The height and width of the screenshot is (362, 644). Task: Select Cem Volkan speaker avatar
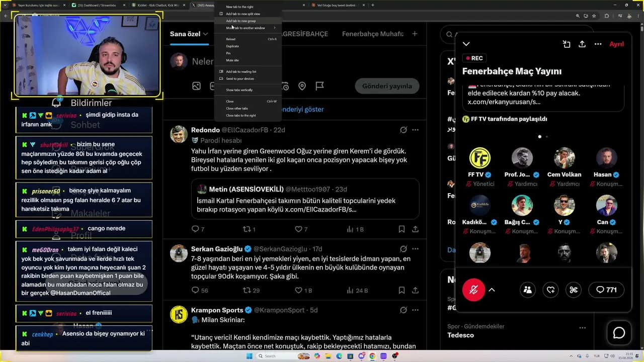click(x=564, y=158)
